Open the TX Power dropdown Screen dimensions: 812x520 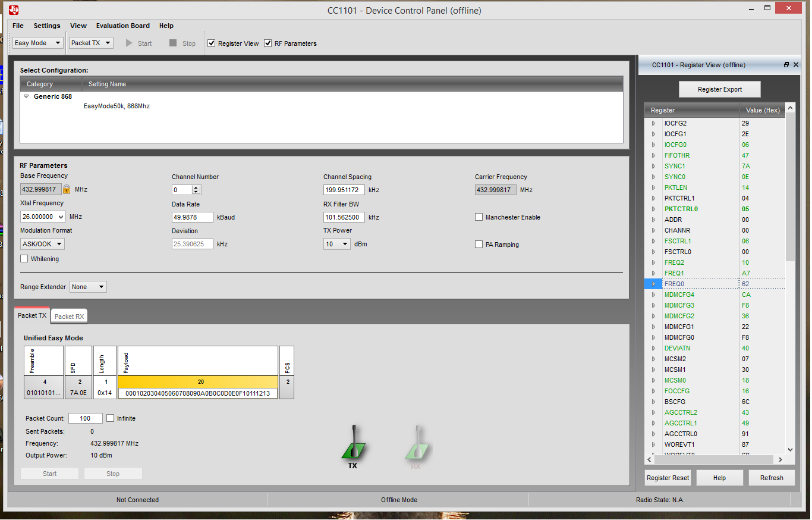tap(337, 244)
